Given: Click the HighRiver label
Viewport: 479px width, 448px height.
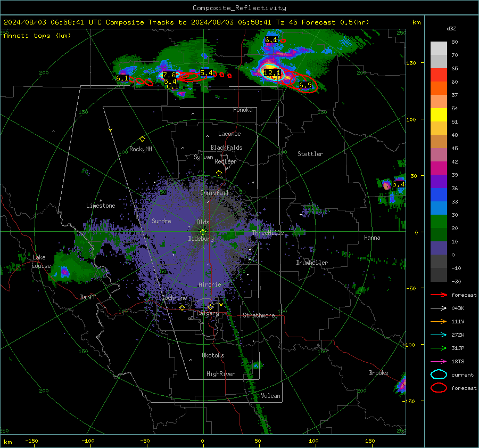Looking at the screenshot, I should [220, 374].
